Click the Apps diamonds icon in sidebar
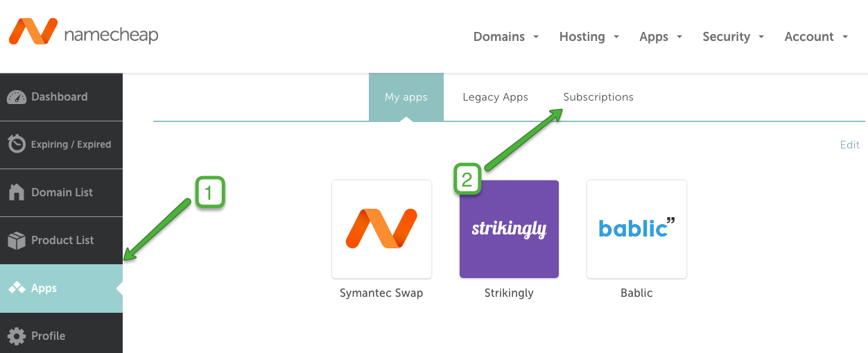Image resolution: width=868 pixels, height=353 pixels. point(17,288)
